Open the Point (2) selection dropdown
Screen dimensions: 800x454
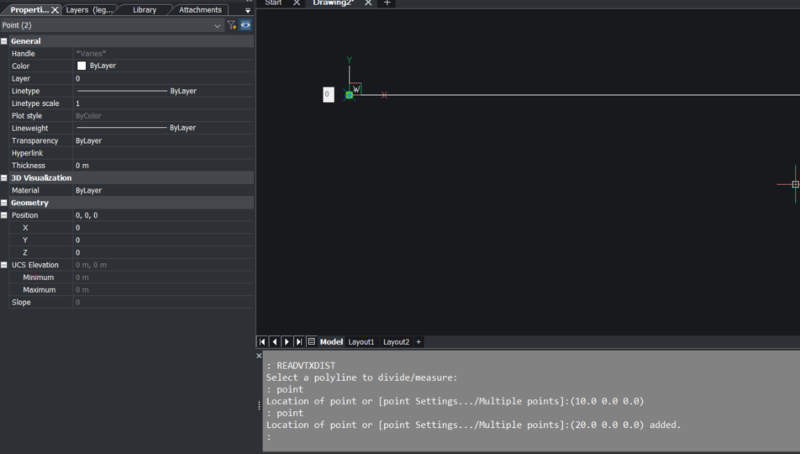(218, 25)
